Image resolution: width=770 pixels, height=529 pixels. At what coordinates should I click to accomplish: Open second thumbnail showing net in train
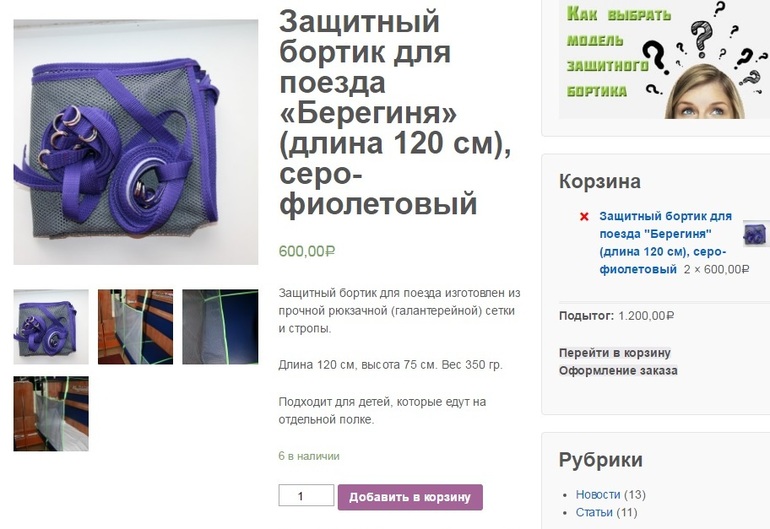pos(136,327)
